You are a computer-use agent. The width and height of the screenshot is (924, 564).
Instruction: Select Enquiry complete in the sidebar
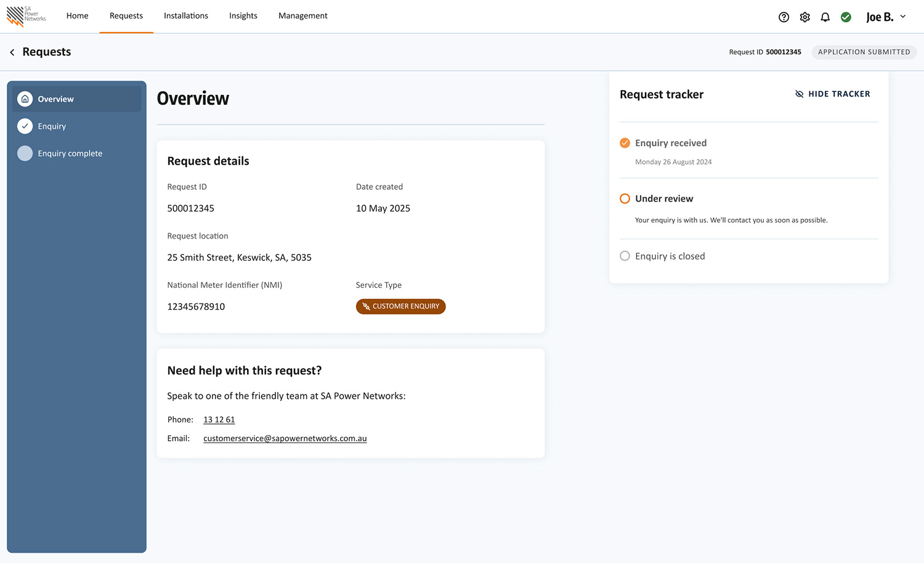[76, 153]
